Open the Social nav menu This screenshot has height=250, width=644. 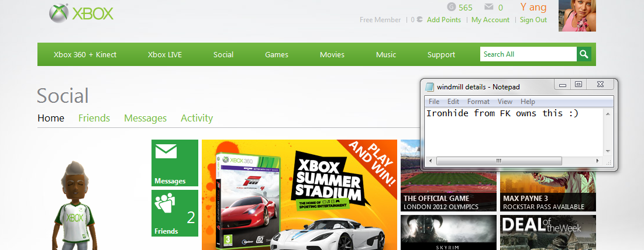223,54
